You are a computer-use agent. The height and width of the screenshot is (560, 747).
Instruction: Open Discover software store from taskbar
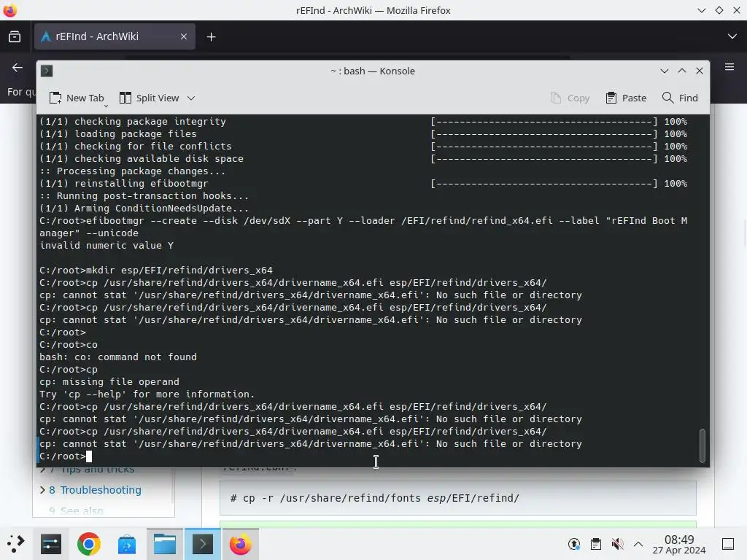coord(127,544)
